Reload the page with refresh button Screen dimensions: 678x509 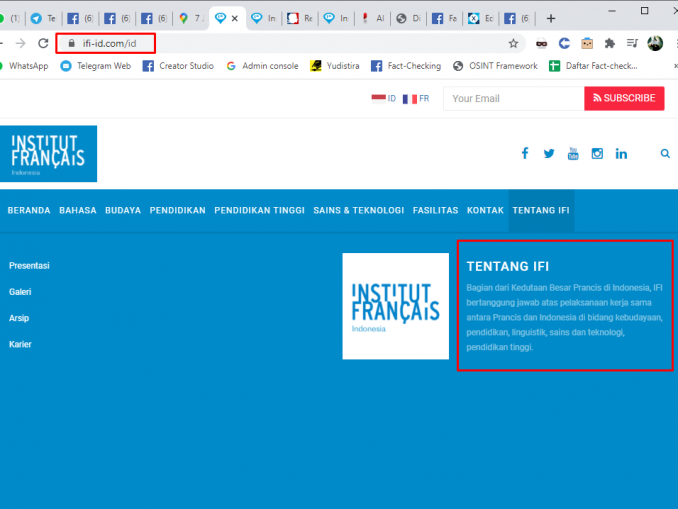pyautogui.click(x=43, y=43)
